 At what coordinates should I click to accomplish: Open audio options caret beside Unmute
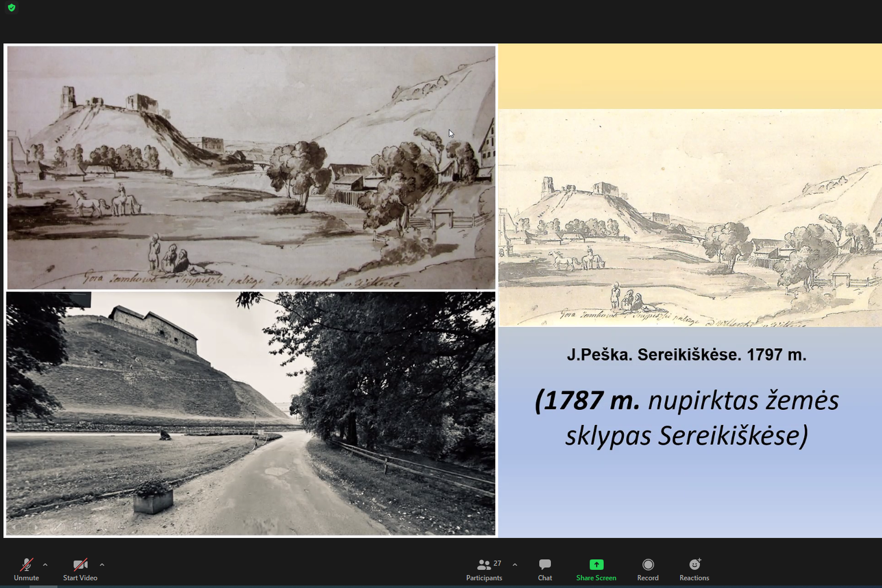pos(45,565)
